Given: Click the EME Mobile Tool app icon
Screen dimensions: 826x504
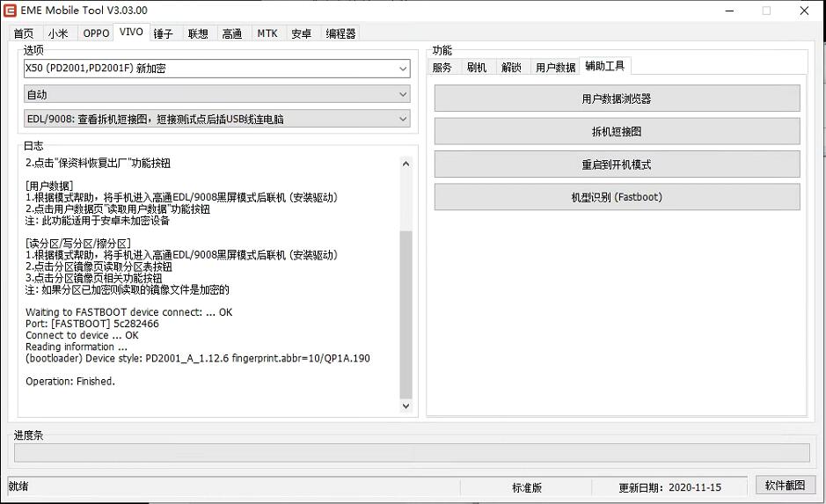Looking at the screenshot, I should click(10, 10).
